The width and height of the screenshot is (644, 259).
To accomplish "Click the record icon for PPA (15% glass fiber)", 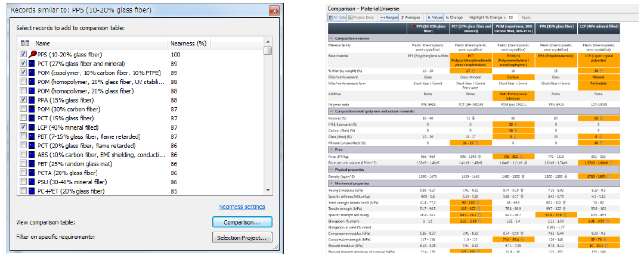I will tap(32, 100).
